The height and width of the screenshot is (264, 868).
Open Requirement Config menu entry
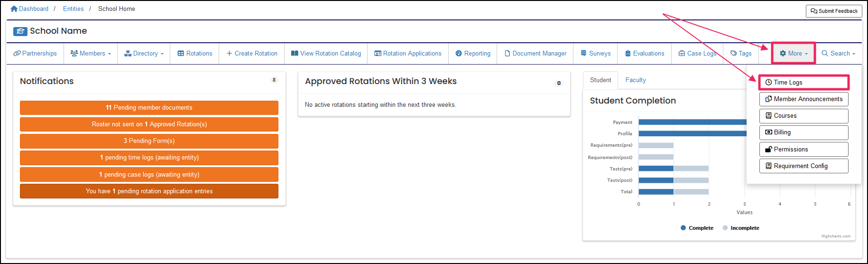pyautogui.click(x=804, y=166)
